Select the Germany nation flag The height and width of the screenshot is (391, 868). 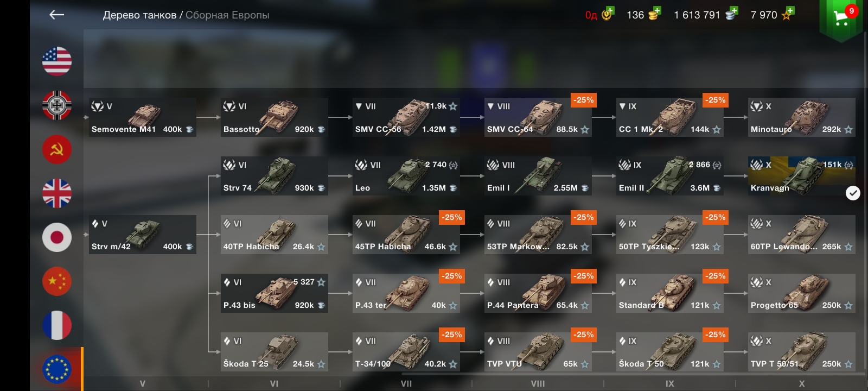pos(57,105)
